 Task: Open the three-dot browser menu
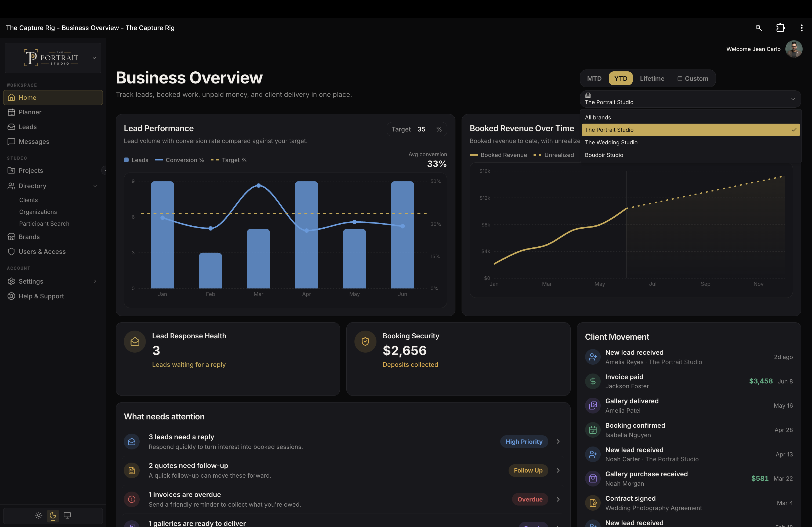coord(802,28)
